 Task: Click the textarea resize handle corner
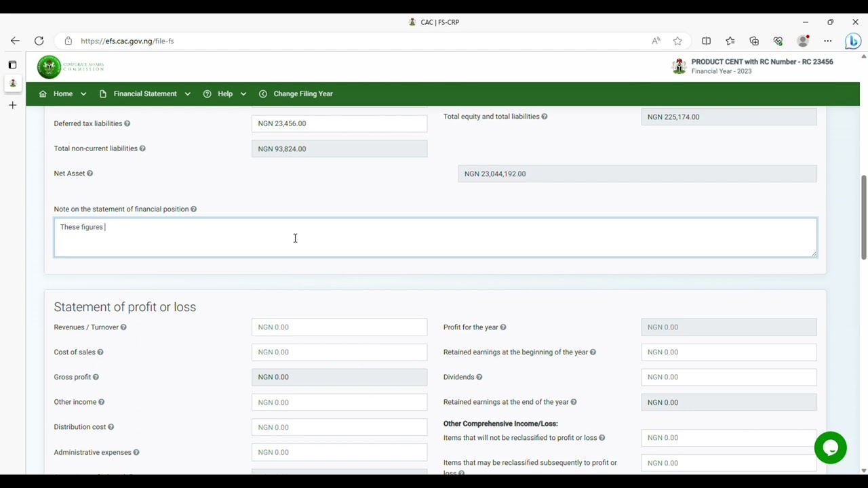[x=814, y=253]
